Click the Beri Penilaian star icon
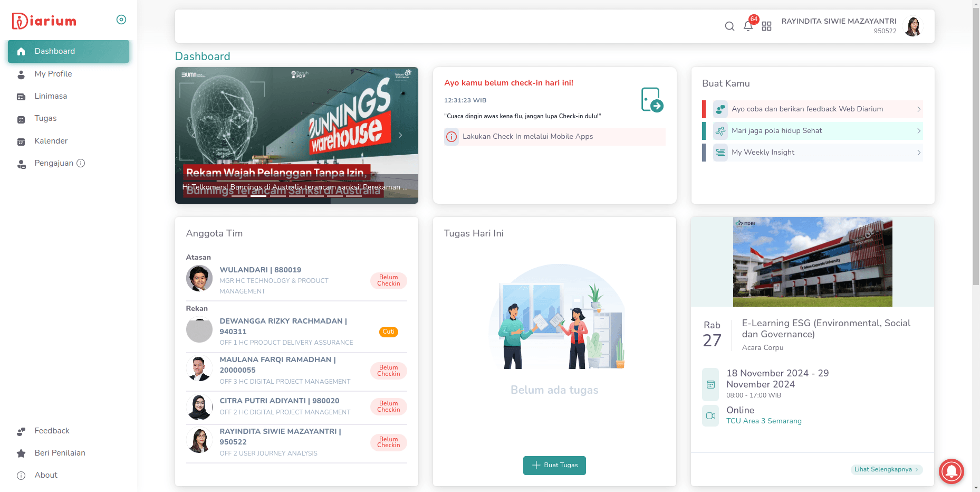The height and width of the screenshot is (492, 980). [21, 453]
